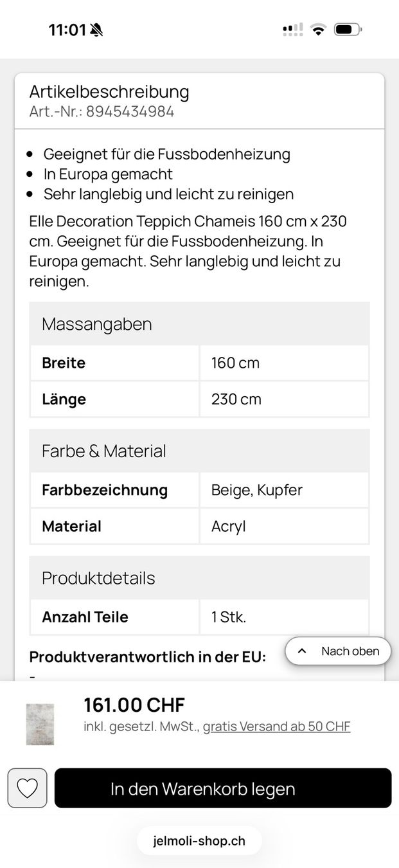The width and height of the screenshot is (399, 868).
Task: Tap the 161.00 CHF price
Action: pyautogui.click(x=134, y=705)
